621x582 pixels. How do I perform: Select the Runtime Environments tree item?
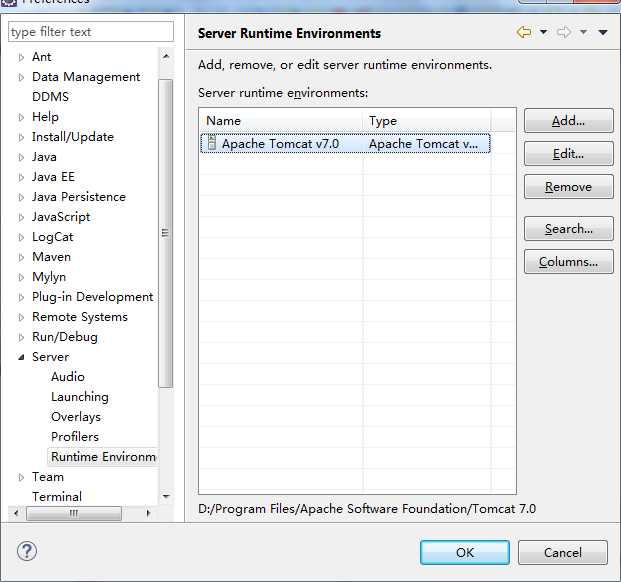[x=103, y=457]
